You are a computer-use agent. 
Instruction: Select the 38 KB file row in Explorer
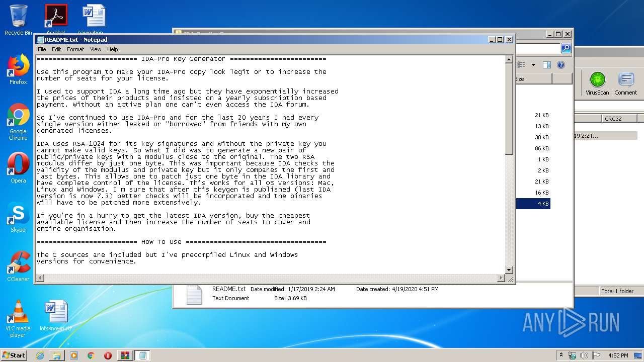point(533,137)
